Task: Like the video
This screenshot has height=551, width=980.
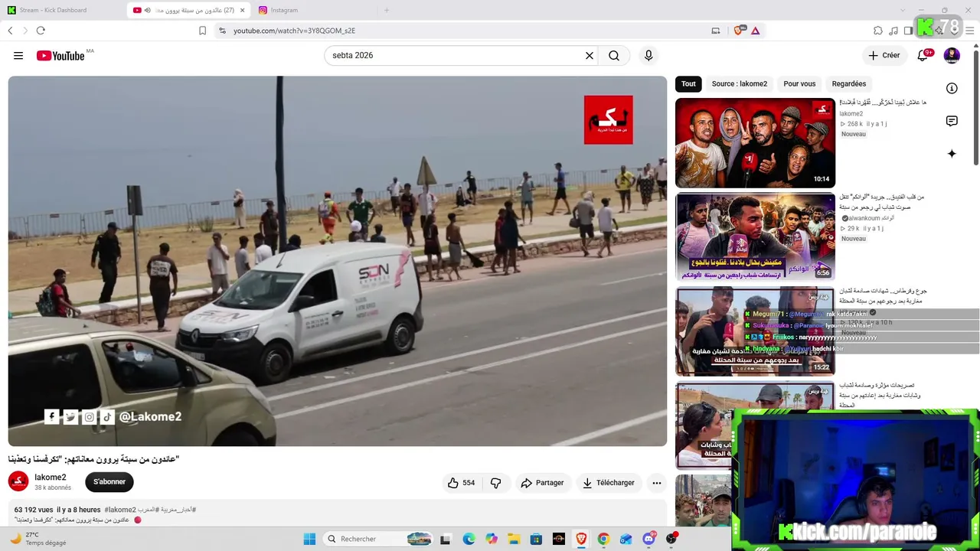Action: point(461,483)
